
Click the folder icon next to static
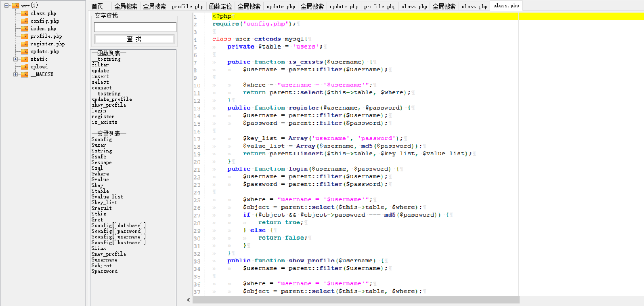pos(24,59)
